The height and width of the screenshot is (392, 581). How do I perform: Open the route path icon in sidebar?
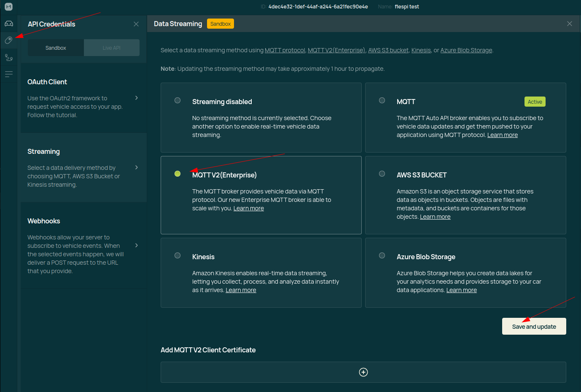pos(8,57)
